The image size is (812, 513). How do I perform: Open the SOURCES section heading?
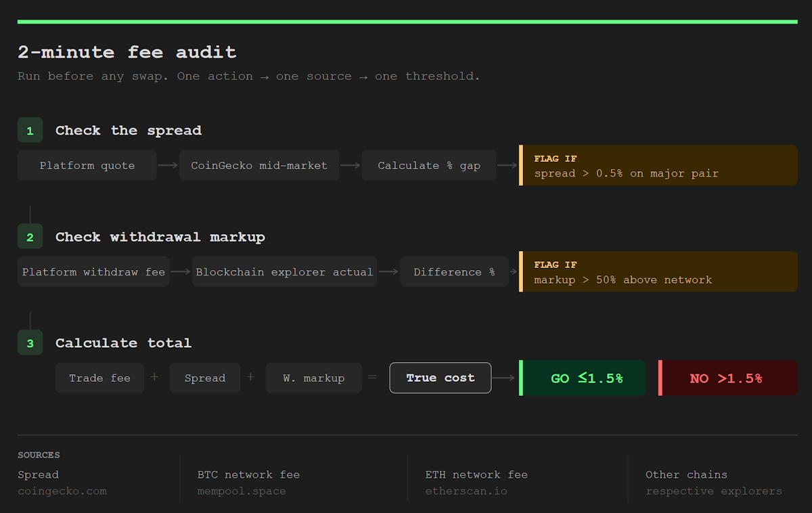pyautogui.click(x=39, y=455)
